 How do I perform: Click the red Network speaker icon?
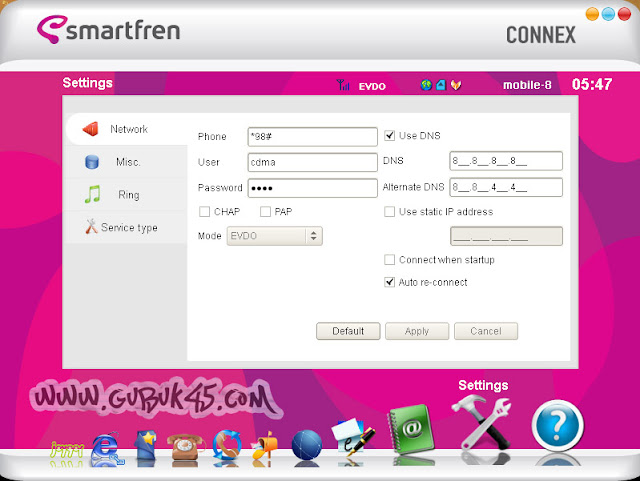click(91, 129)
